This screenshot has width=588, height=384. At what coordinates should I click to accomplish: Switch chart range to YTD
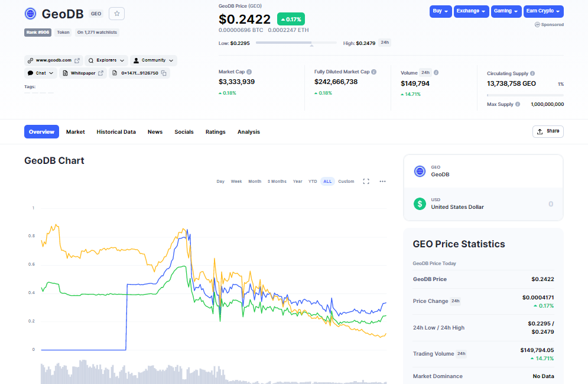[313, 181]
